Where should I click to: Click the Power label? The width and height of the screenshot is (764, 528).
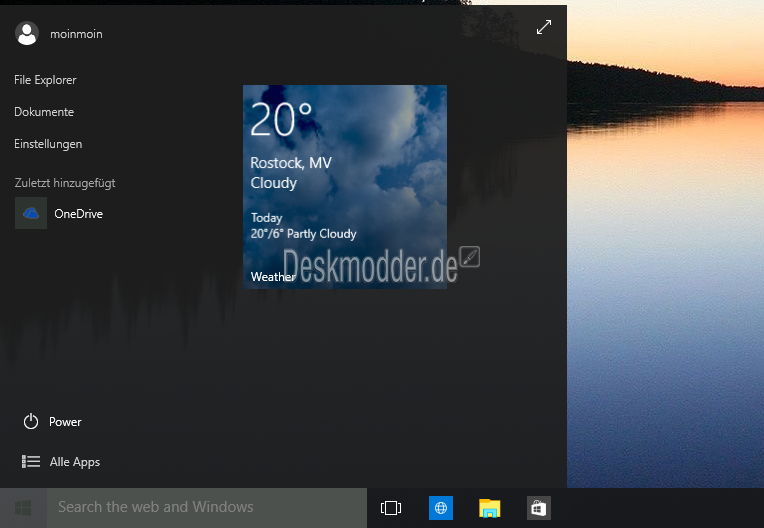pyautogui.click(x=65, y=422)
